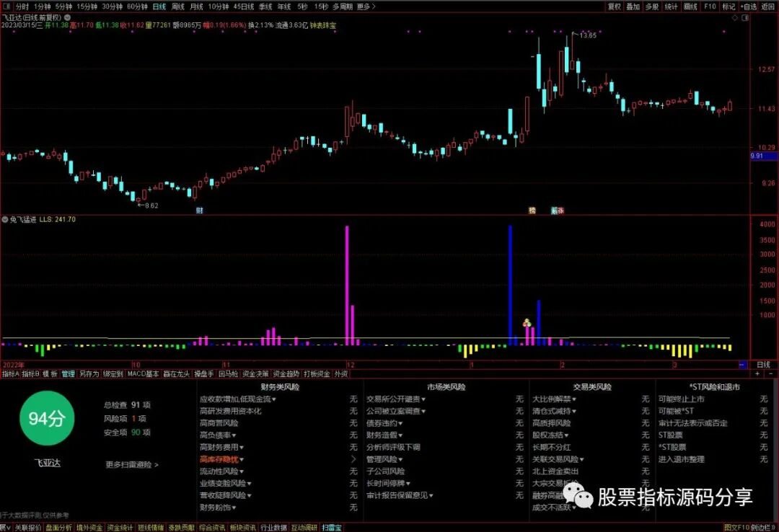Select the 回马枪 indicator
Image resolution: width=779 pixels, height=532 pixels.
point(229,374)
